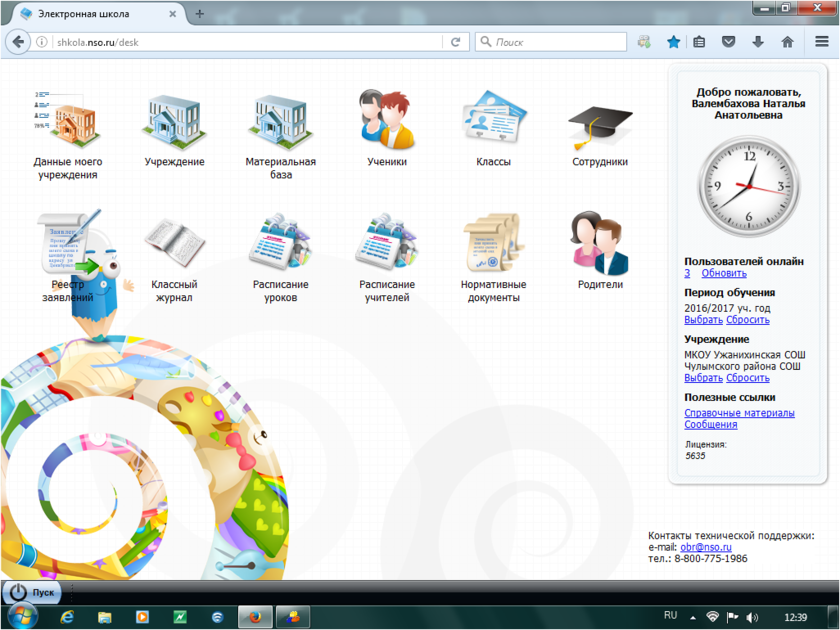This screenshot has height=630, width=840.
Task: Open Данные моего учреждения icon
Action: pos(68,122)
